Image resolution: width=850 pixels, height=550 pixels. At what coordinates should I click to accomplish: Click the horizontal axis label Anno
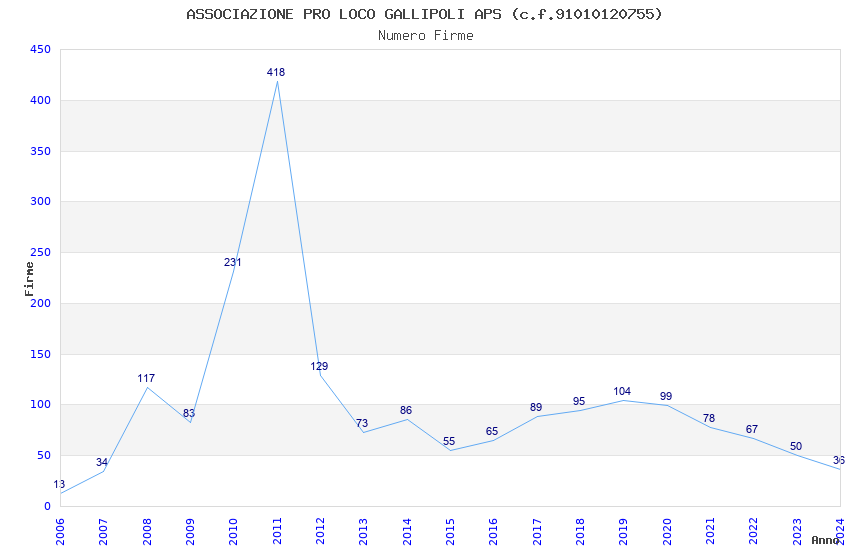825,540
